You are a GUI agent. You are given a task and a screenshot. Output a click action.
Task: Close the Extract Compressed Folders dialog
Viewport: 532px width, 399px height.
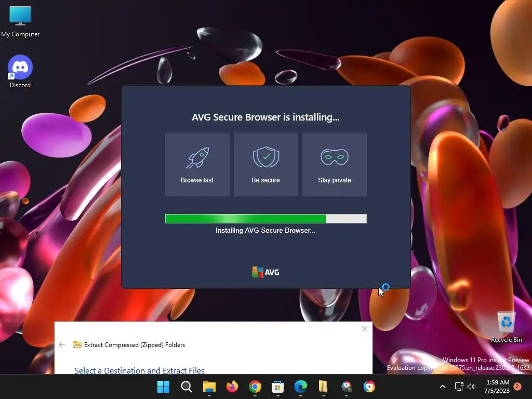tap(364, 329)
